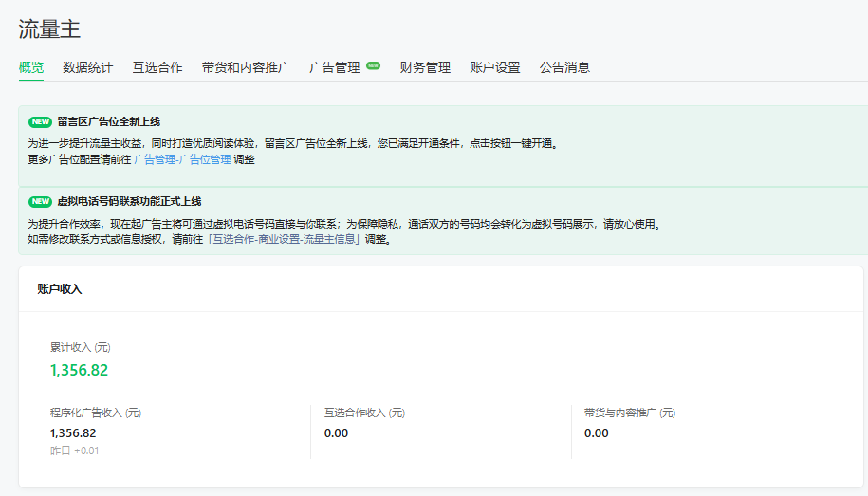Select the 广告管理 tab

tap(335, 67)
